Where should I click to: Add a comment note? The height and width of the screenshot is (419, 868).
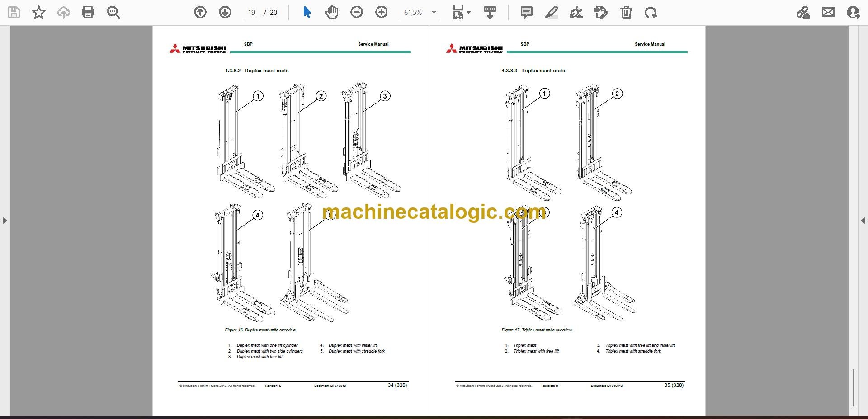[x=527, y=12]
